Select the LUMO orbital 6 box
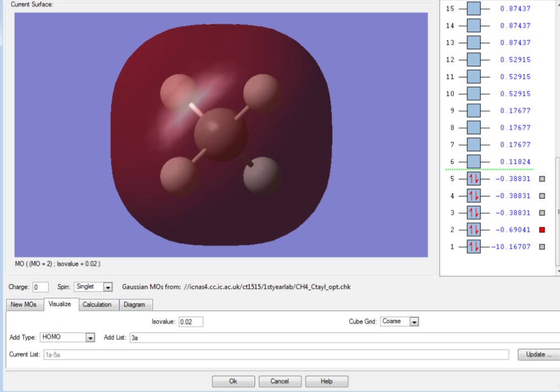Viewport: 560px width, 392px height. pyautogui.click(x=474, y=162)
